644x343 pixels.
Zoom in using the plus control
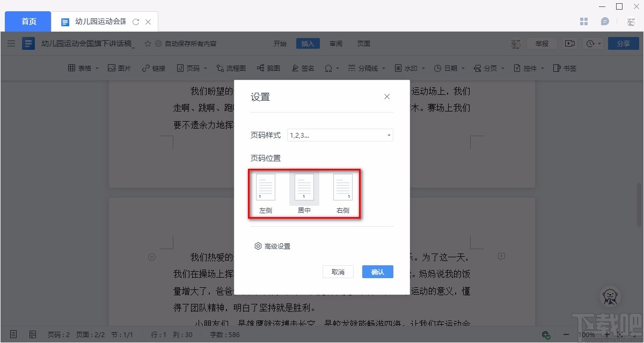point(607,334)
